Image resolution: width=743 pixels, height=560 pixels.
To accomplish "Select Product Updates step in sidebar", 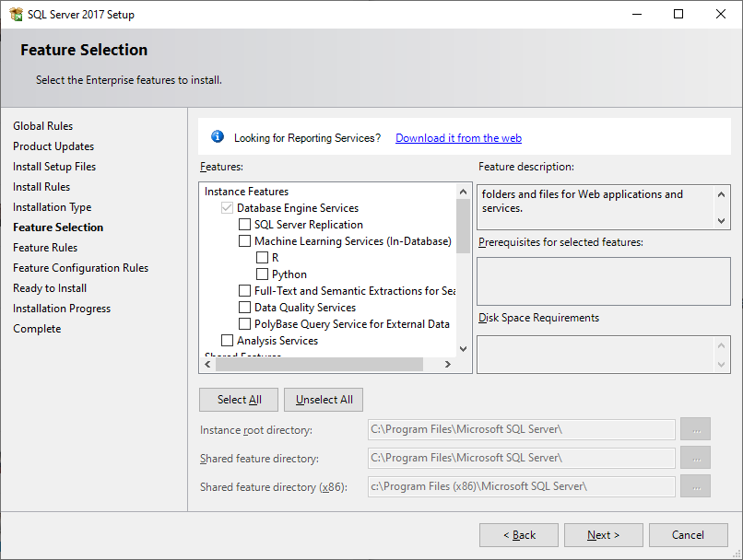I will coord(53,146).
